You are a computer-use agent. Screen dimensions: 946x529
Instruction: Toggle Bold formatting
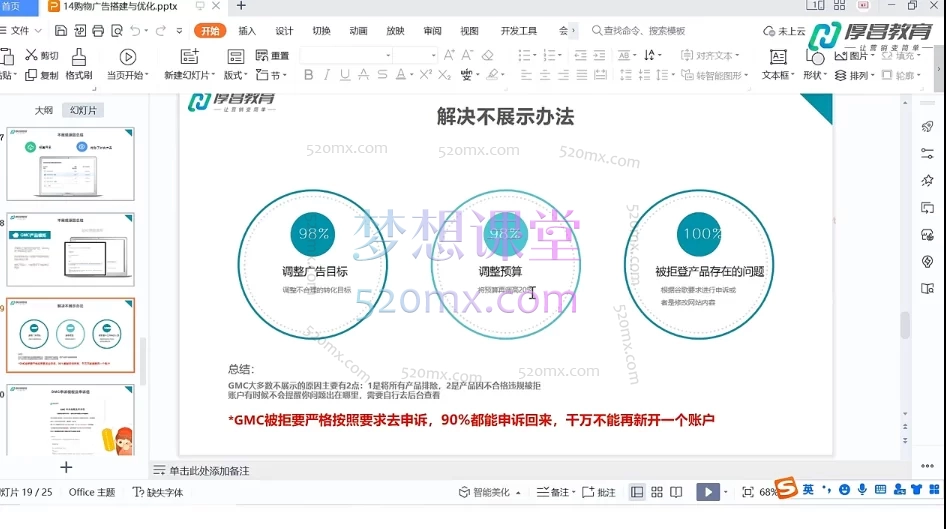click(x=308, y=75)
